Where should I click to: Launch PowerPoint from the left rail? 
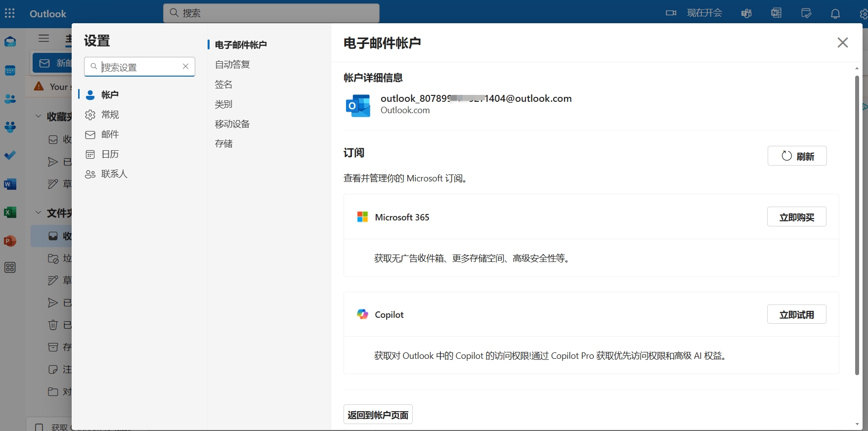(x=10, y=241)
